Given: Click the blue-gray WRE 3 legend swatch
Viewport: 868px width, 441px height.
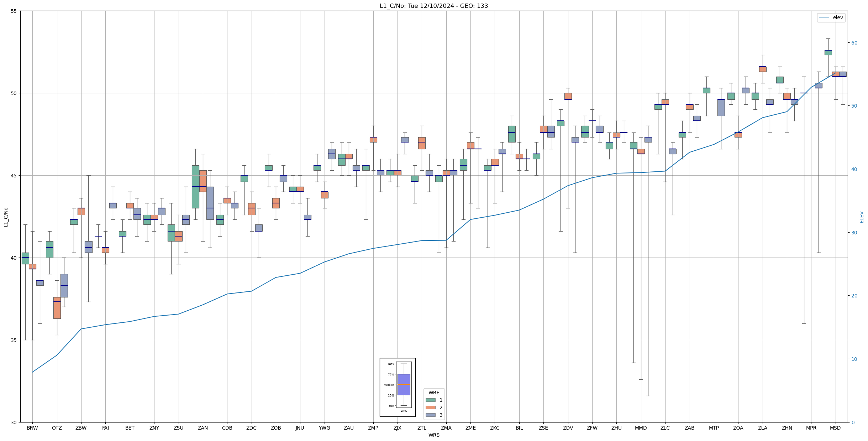Looking at the screenshot, I should (x=430, y=415).
